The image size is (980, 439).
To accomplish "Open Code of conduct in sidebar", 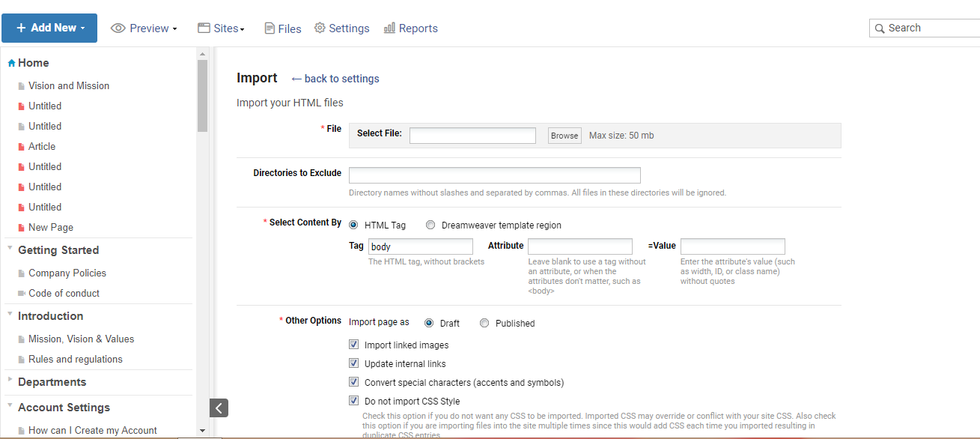I will (x=64, y=294).
